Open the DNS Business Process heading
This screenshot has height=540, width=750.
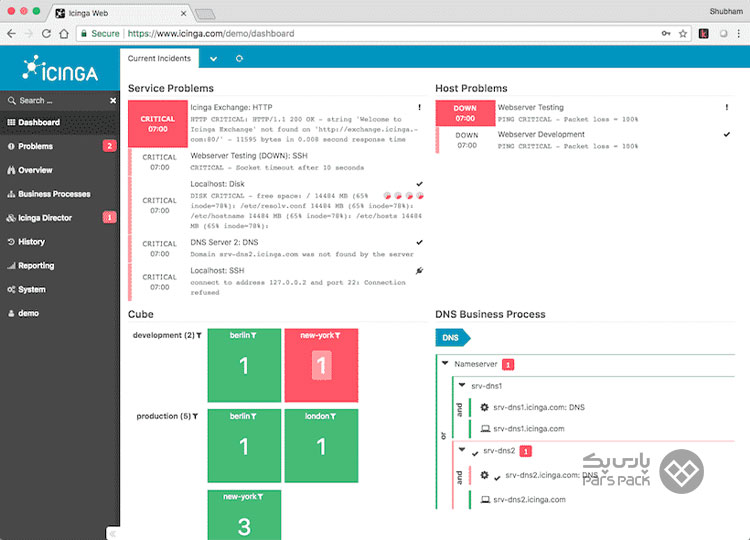pyautogui.click(x=490, y=314)
